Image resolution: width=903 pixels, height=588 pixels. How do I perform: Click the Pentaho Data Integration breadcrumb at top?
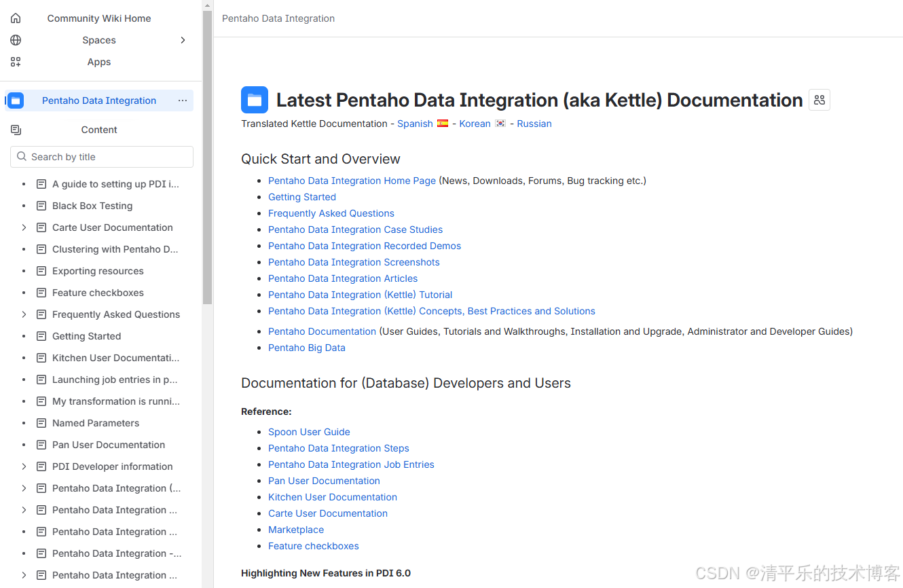tap(278, 18)
